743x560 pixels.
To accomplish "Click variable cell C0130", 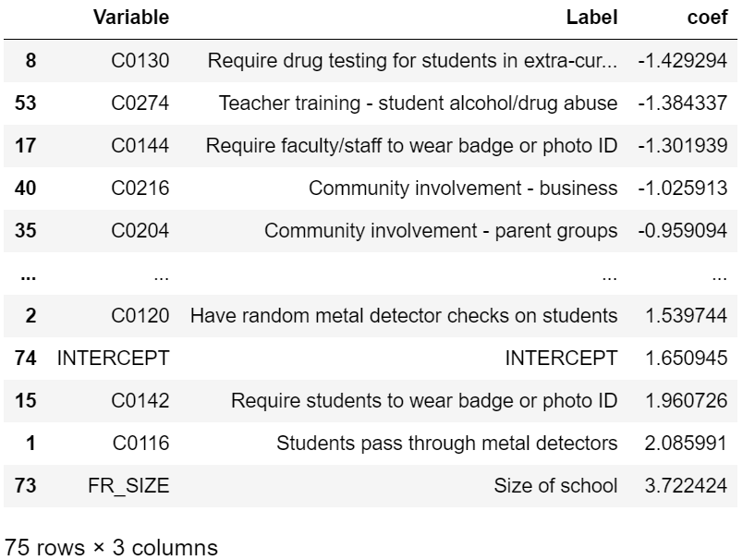I will 140,60.
